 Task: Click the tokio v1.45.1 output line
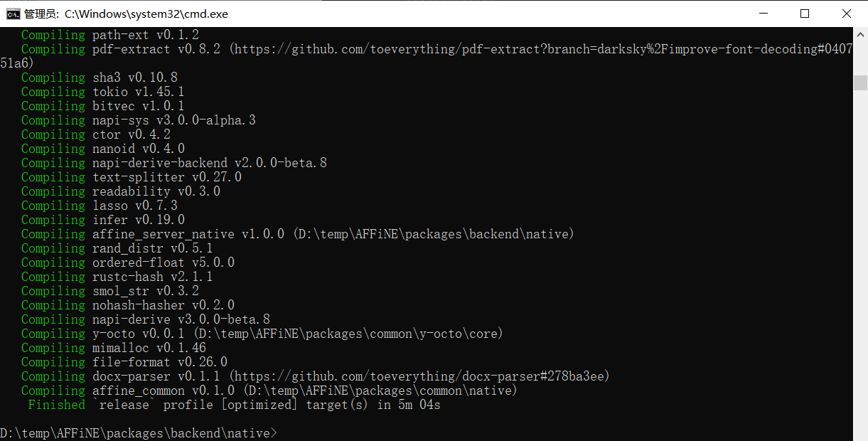(138, 92)
